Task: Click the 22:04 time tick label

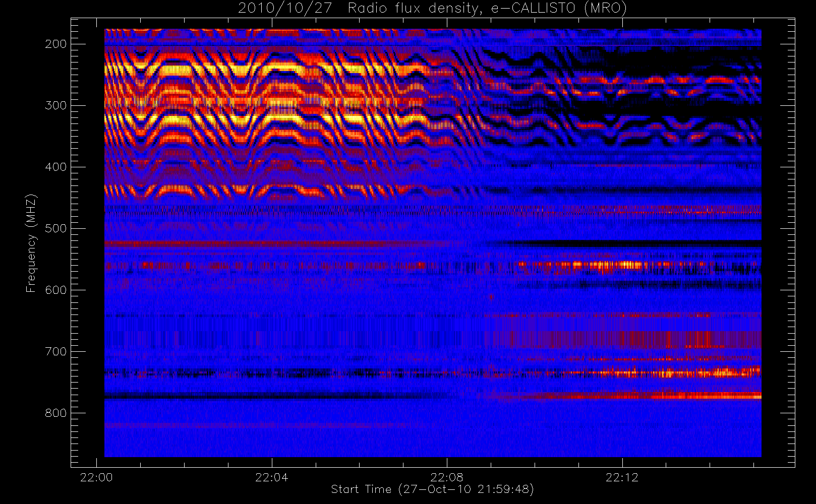Action: pos(271,477)
